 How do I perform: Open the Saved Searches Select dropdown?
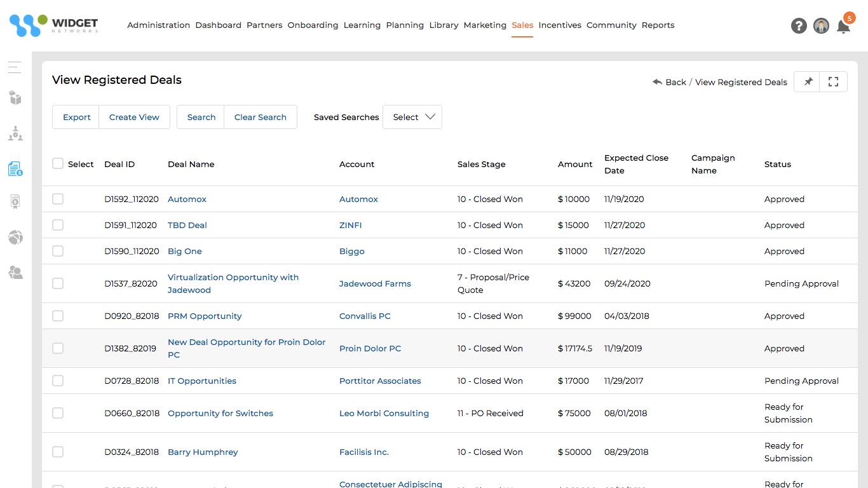pos(412,117)
